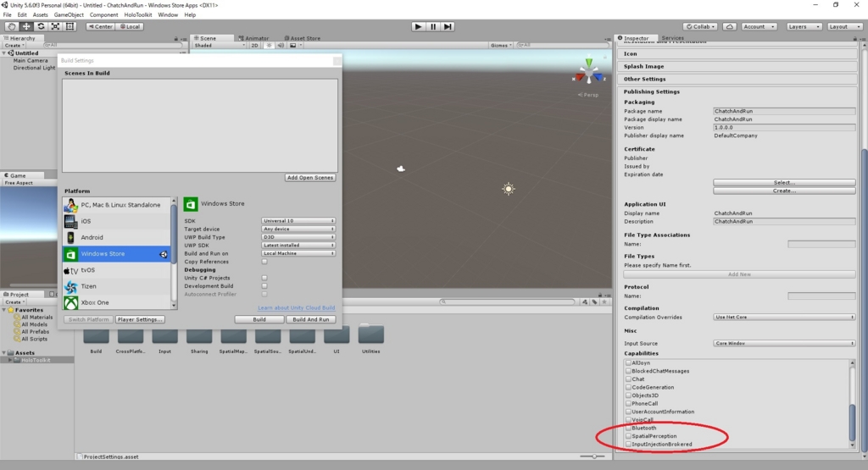
Task: Open Compilation Overrides dropdown
Action: pyautogui.click(x=784, y=318)
